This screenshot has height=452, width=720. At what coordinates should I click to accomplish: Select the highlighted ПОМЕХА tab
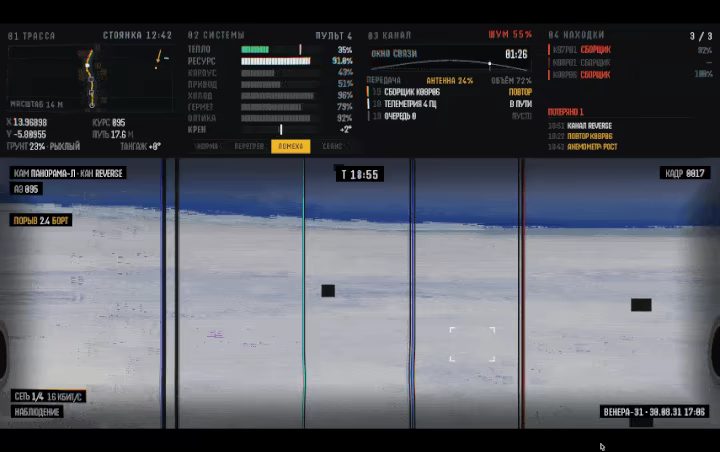pos(291,146)
